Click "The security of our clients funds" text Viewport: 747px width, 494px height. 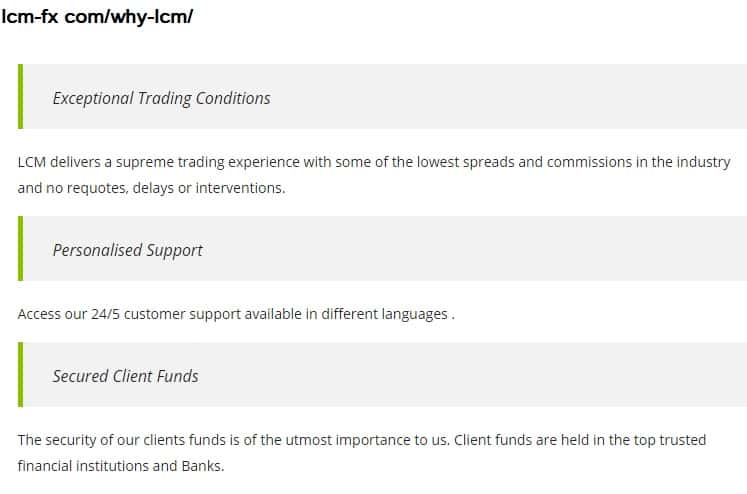[x=132, y=440]
